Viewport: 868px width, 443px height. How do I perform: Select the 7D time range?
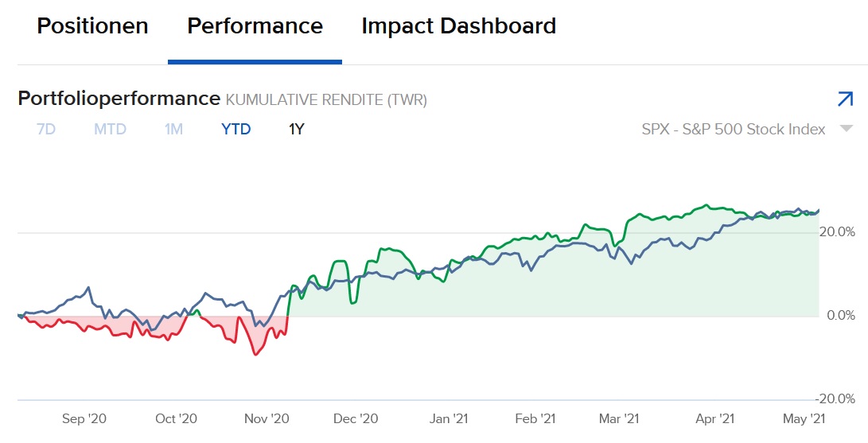(46, 129)
